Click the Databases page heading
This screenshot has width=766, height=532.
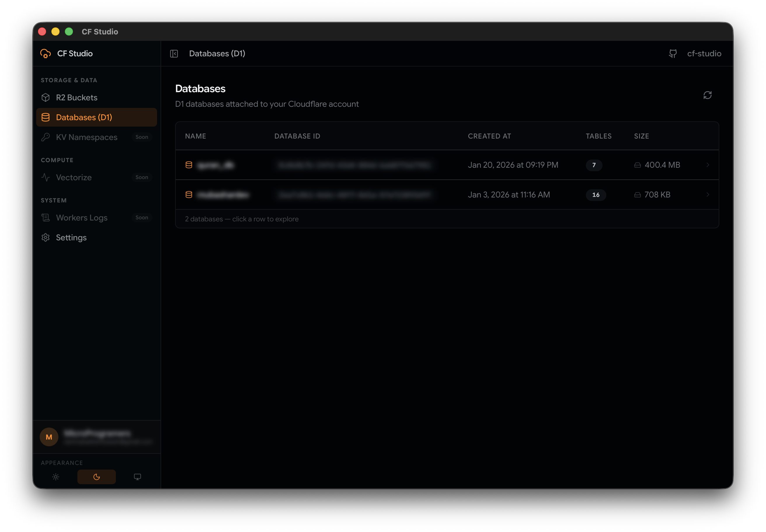pos(201,89)
